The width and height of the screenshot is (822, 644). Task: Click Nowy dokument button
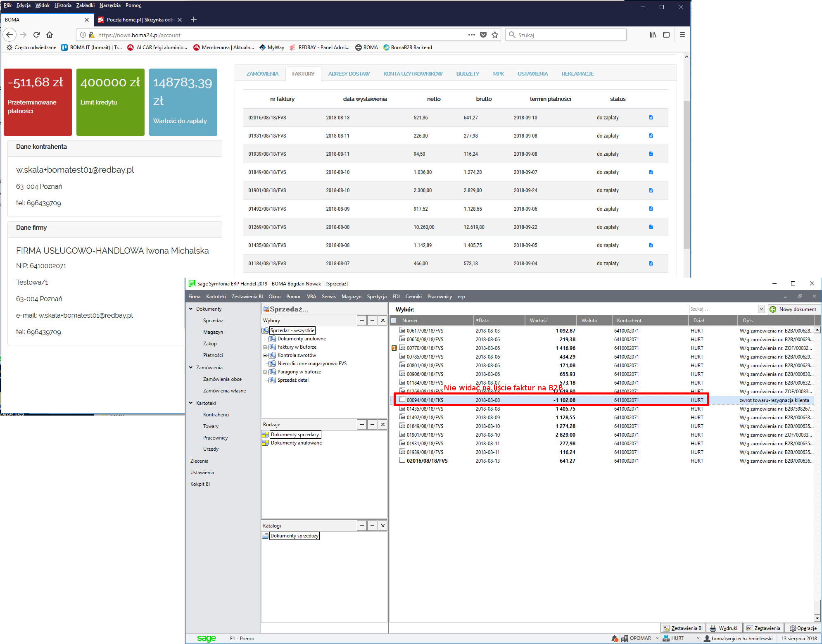coord(794,309)
